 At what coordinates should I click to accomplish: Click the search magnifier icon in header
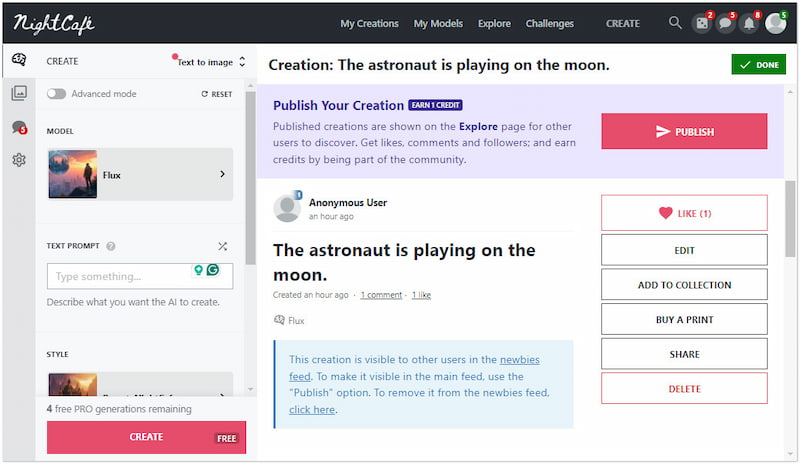(x=675, y=23)
